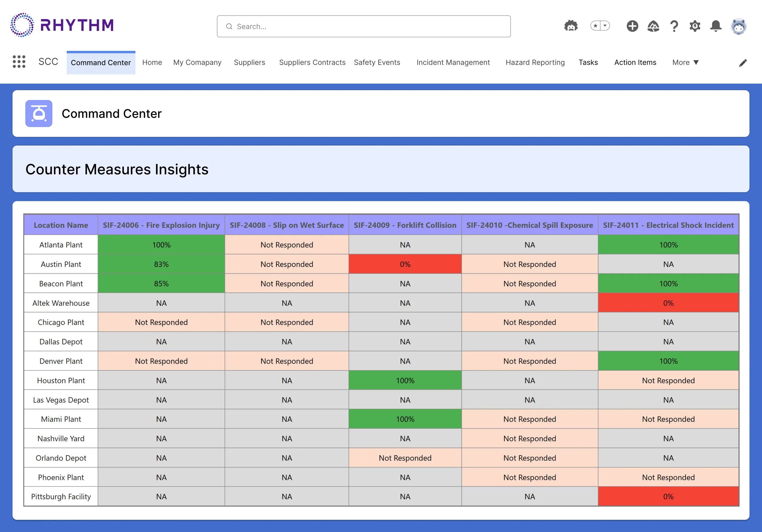Expand the favorites list dropdown arrow
This screenshot has height=532, width=762.
tap(605, 26)
